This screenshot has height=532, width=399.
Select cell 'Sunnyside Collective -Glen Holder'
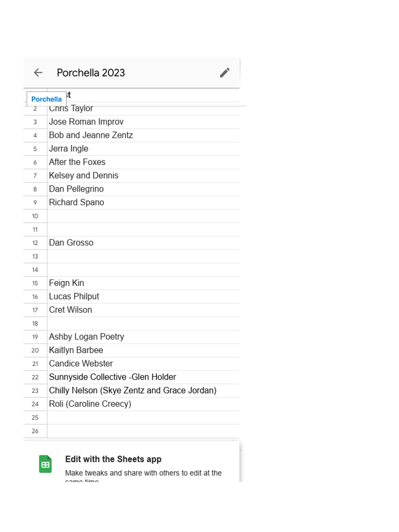pyautogui.click(x=143, y=377)
